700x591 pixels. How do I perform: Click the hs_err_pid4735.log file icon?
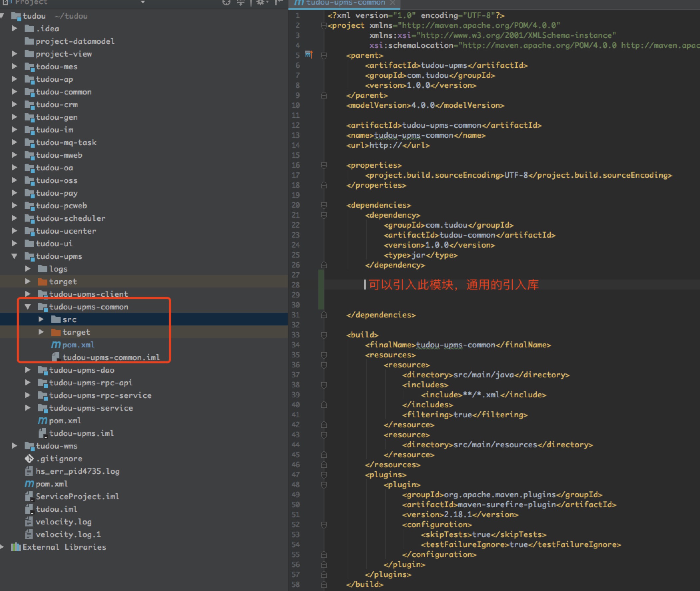(29, 471)
